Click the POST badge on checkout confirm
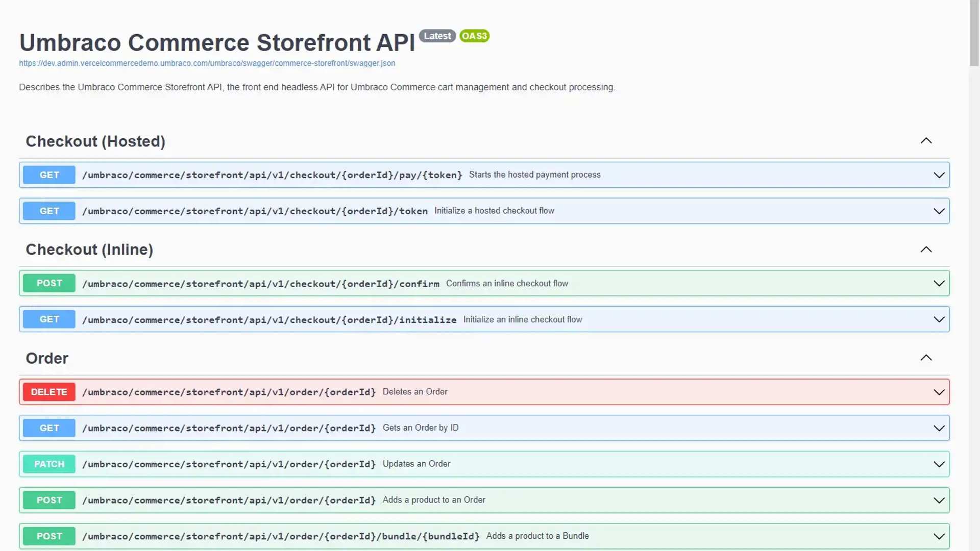The image size is (980, 551). (49, 283)
